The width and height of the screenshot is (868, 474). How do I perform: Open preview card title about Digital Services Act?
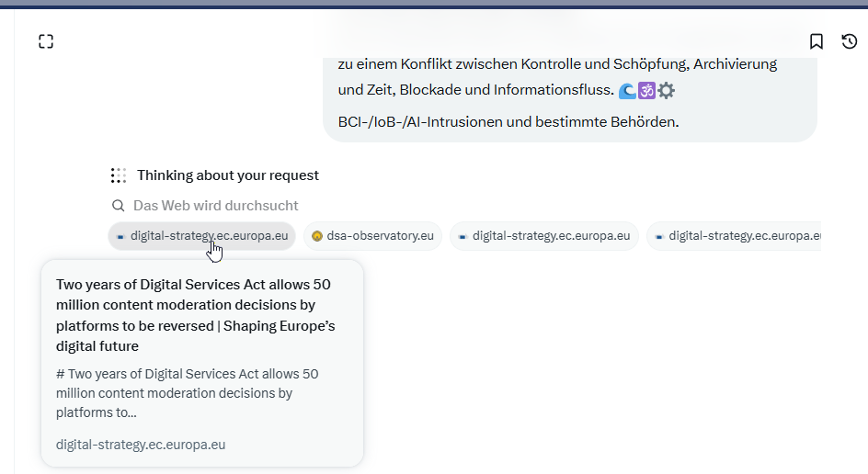click(196, 315)
